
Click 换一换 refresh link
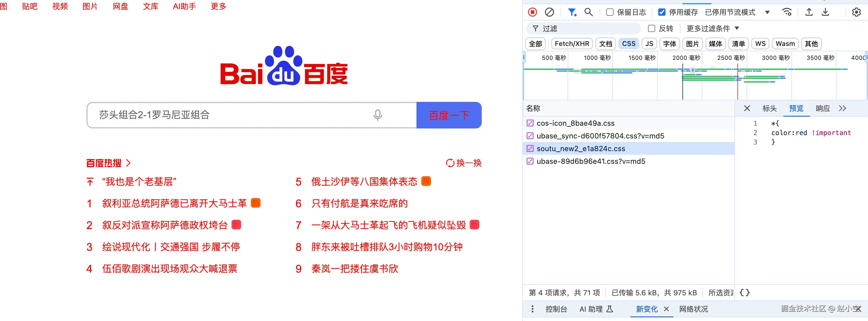pyautogui.click(x=469, y=163)
